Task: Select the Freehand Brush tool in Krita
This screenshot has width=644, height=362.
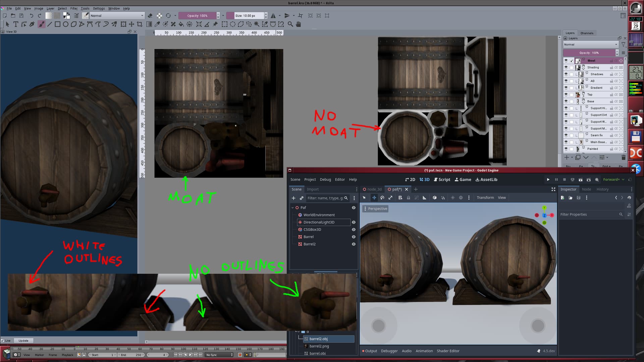Action: 42,24
